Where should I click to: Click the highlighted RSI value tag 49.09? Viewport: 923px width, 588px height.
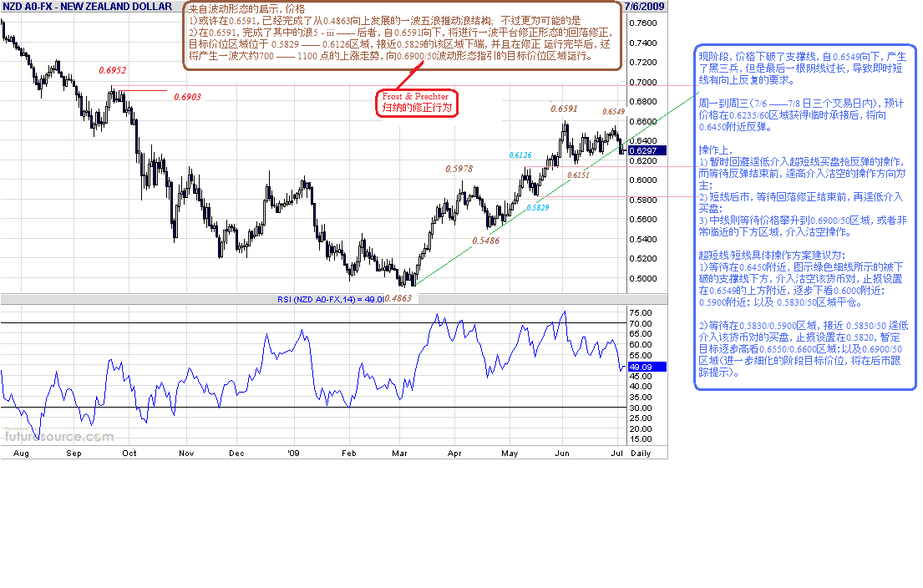(x=647, y=367)
